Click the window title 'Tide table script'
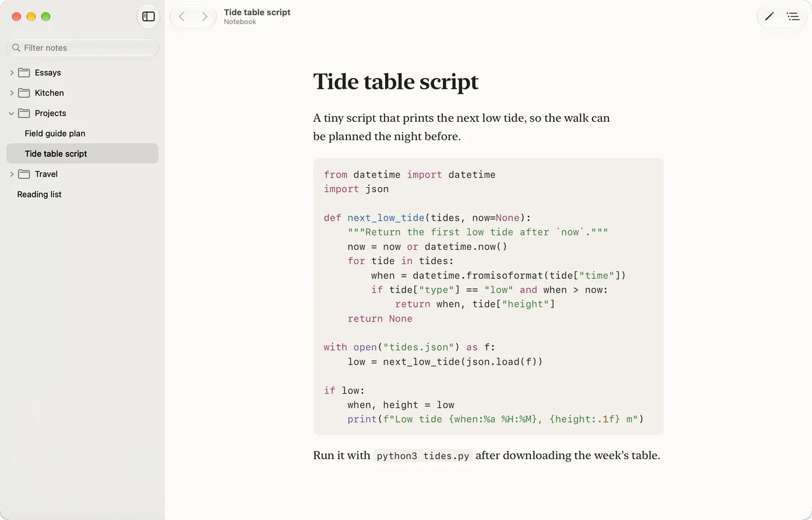812x520 pixels. [257, 12]
